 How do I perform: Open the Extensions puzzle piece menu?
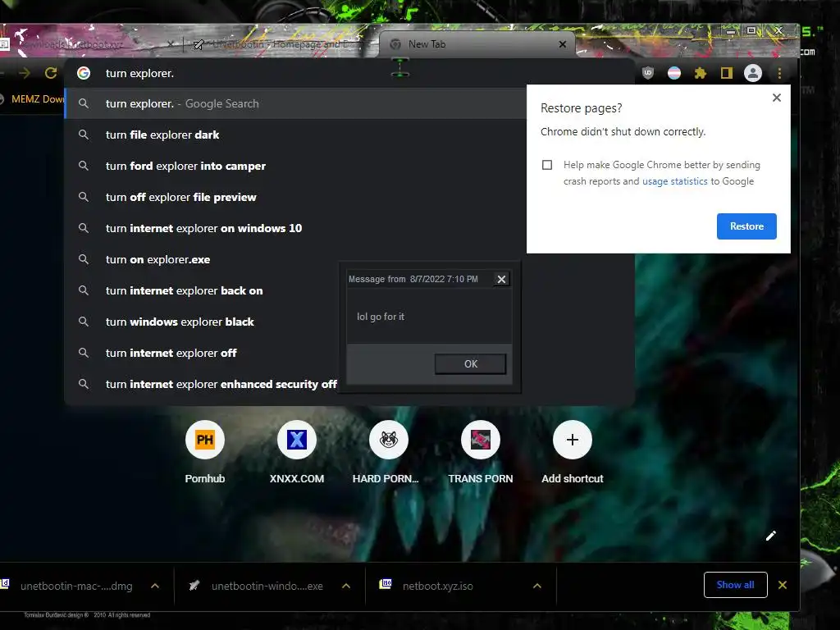(x=701, y=73)
